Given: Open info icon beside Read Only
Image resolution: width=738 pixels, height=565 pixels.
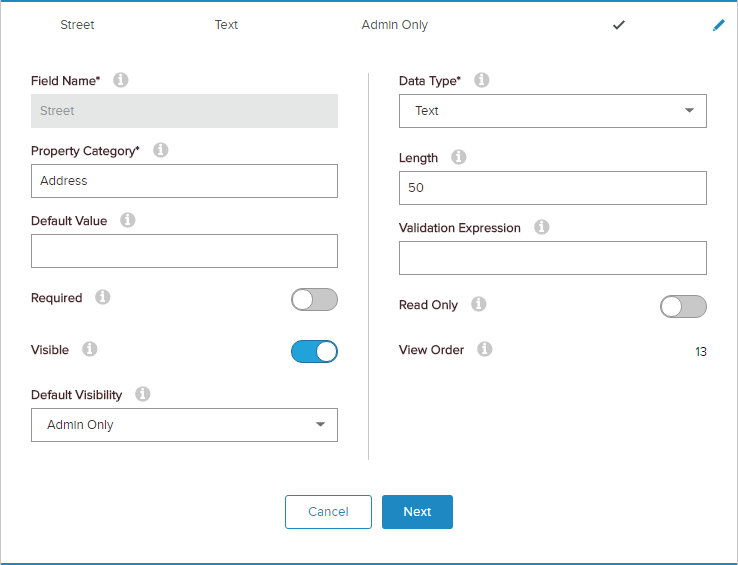Looking at the screenshot, I should tap(479, 304).
